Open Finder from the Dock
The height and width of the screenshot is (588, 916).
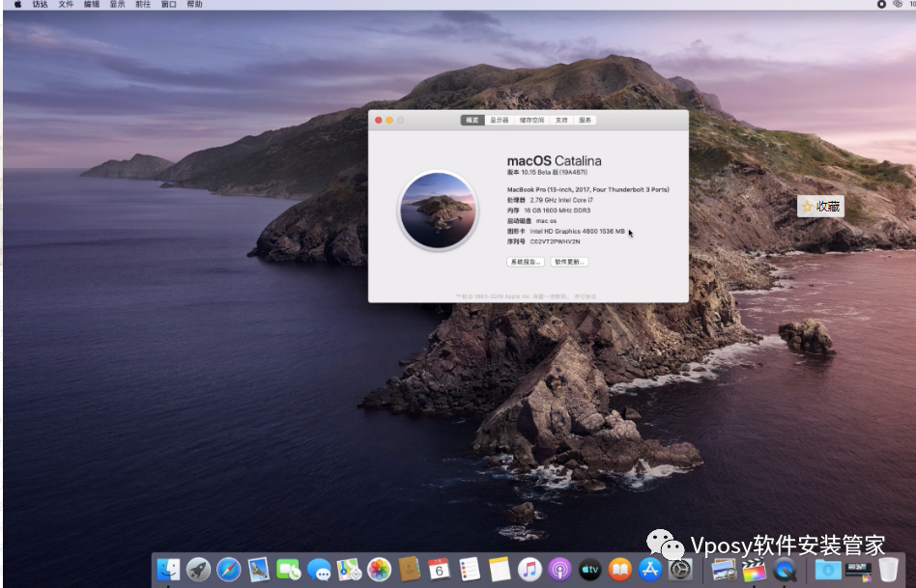click(x=168, y=570)
